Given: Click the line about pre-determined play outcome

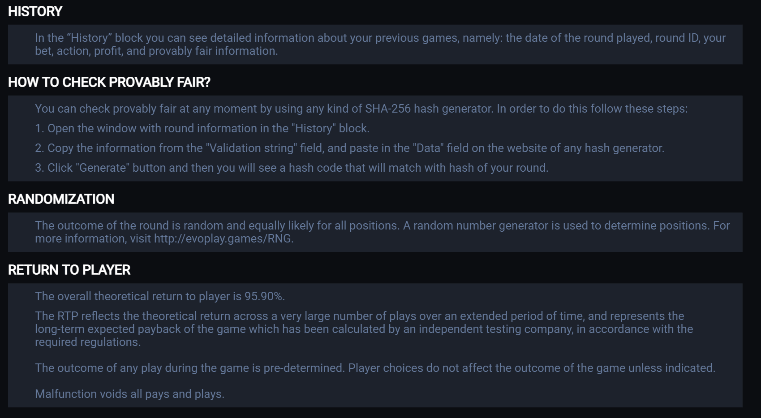Looking at the screenshot, I should pyautogui.click(x=375, y=368).
